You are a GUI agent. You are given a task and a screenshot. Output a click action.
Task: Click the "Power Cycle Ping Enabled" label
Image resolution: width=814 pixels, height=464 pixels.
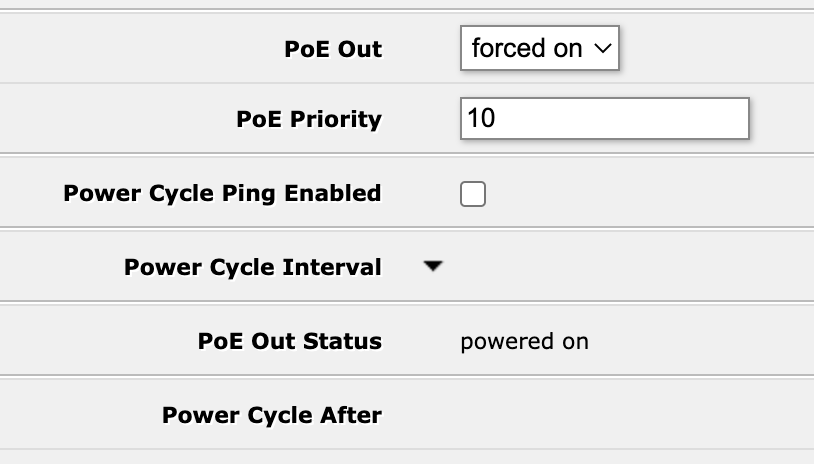tap(222, 193)
